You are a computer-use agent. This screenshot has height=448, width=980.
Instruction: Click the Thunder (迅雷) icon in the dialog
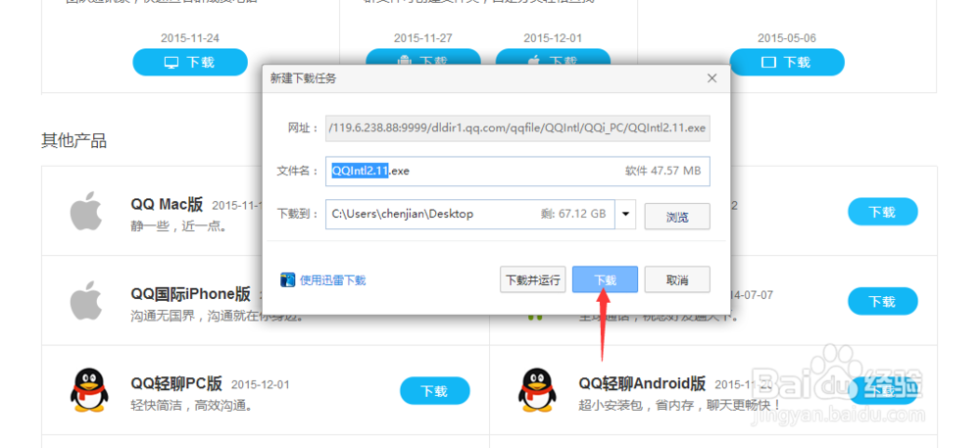coord(287,279)
